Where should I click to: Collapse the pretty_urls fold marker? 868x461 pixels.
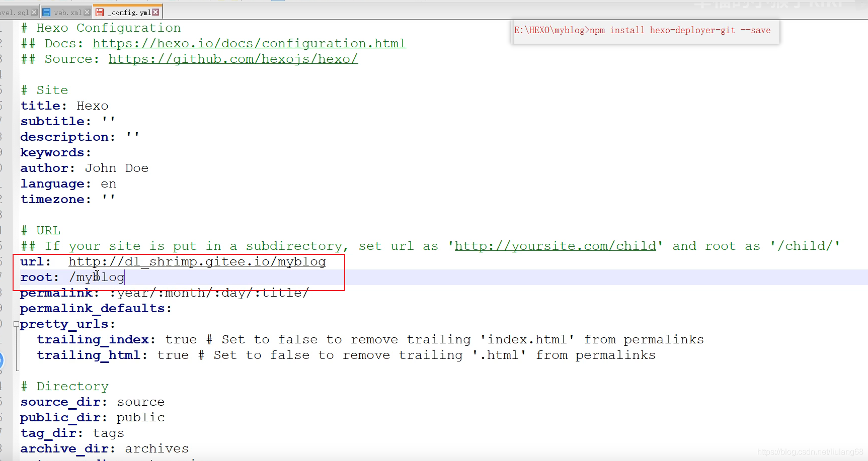(16, 324)
